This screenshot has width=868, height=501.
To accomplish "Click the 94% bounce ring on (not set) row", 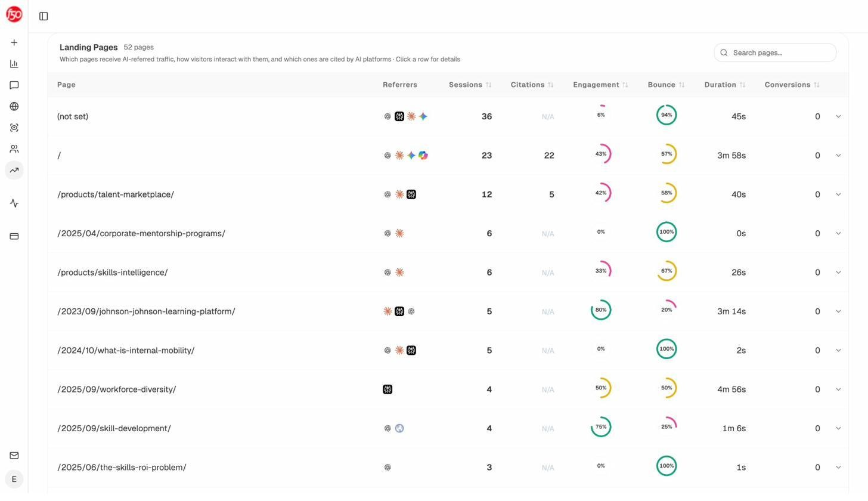I will click(x=666, y=115).
